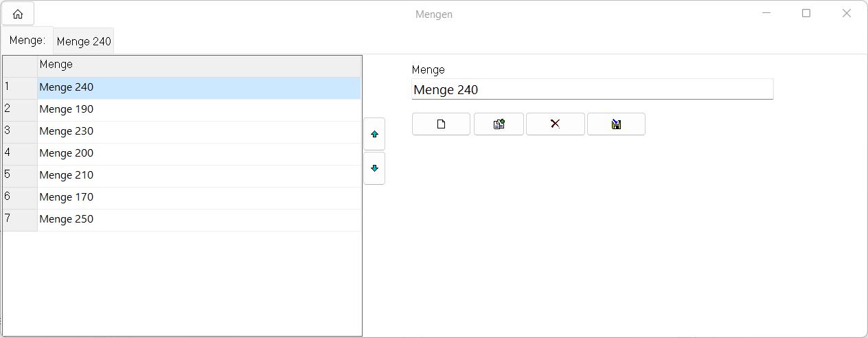
Task: Select the Menge 190 row
Action: [x=199, y=110]
